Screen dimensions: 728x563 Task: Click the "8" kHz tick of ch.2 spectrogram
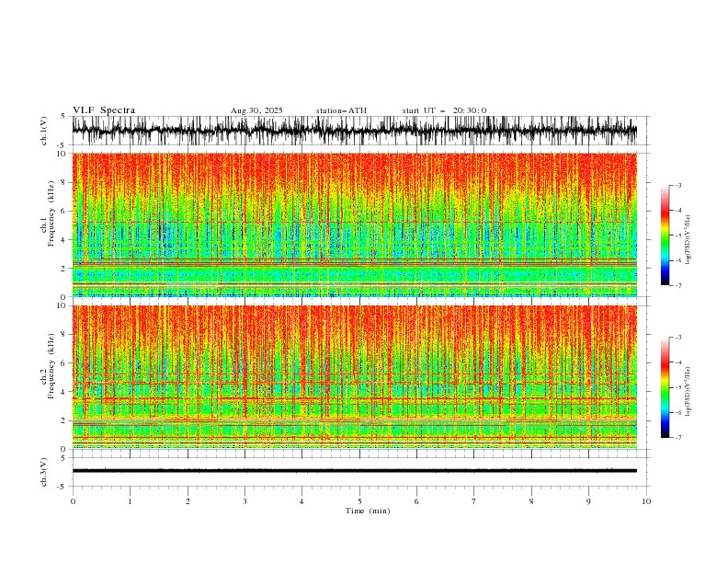point(64,335)
